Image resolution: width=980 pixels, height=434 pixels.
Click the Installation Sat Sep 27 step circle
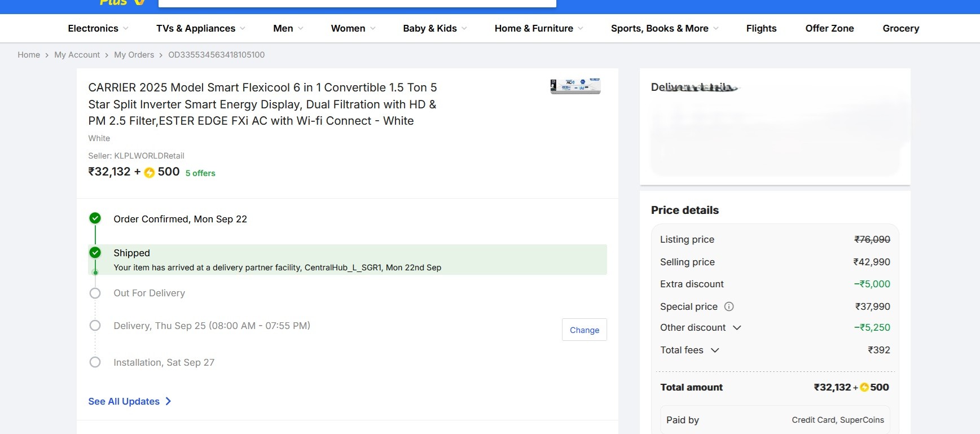[95, 362]
